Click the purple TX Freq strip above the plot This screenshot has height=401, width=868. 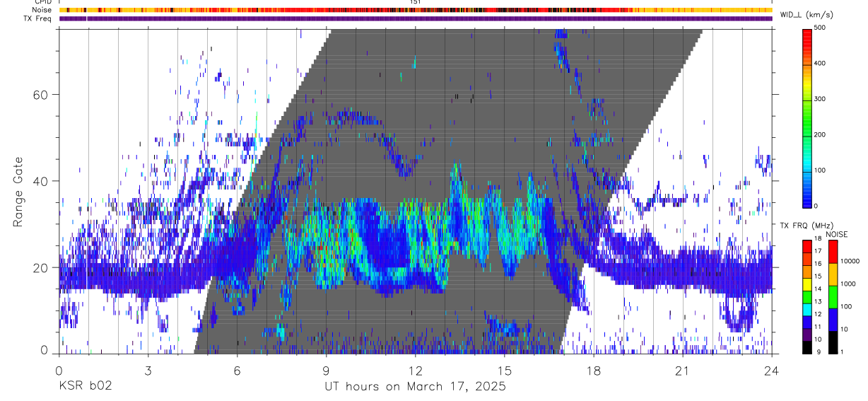(x=416, y=18)
